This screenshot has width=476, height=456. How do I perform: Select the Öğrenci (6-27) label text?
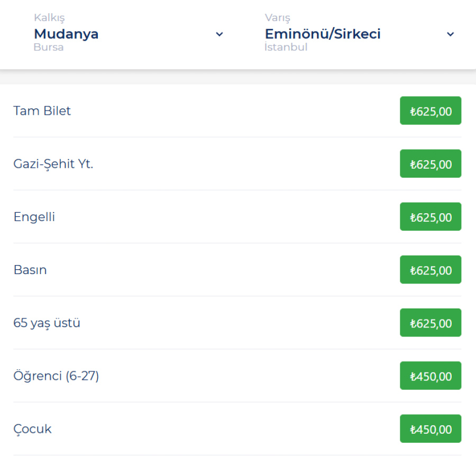pyautogui.click(x=56, y=376)
